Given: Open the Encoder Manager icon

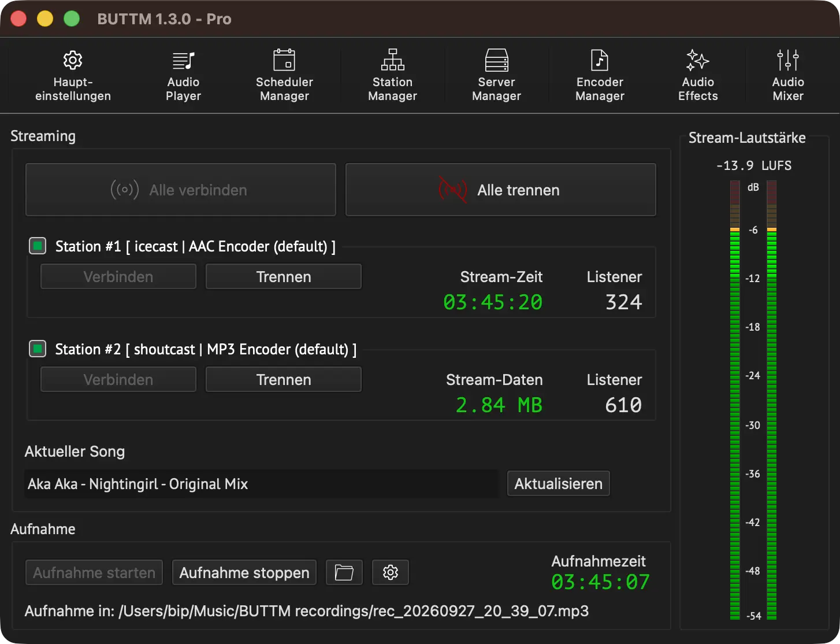Looking at the screenshot, I should pyautogui.click(x=600, y=60).
